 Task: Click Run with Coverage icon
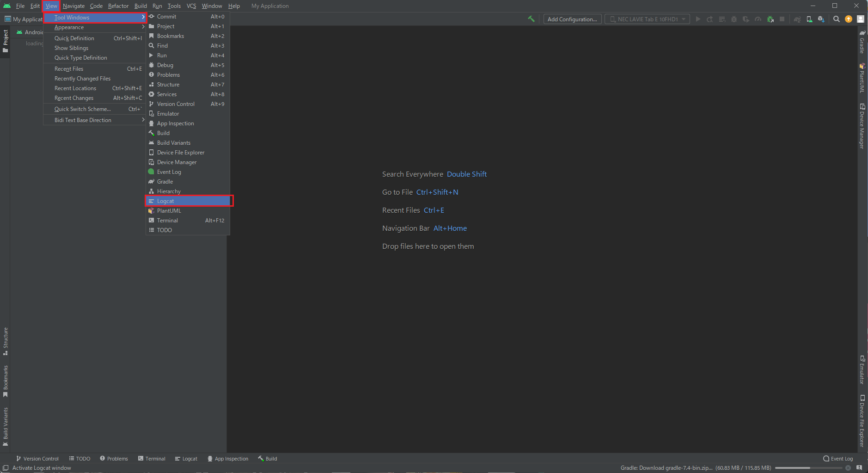pos(746,19)
